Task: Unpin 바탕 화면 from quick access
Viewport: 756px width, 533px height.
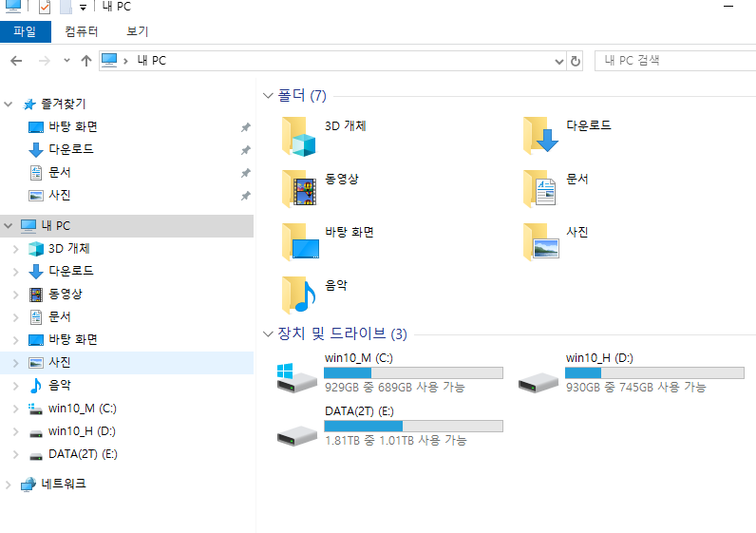Action: 246,127
